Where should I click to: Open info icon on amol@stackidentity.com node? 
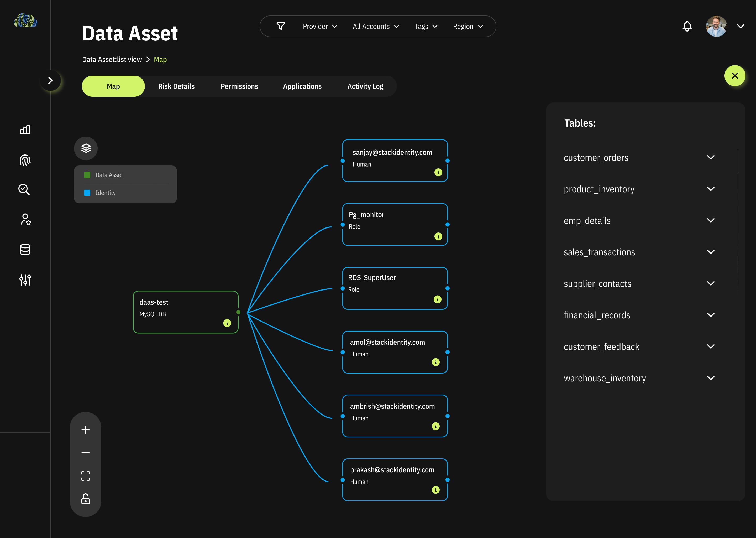(435, 362)
